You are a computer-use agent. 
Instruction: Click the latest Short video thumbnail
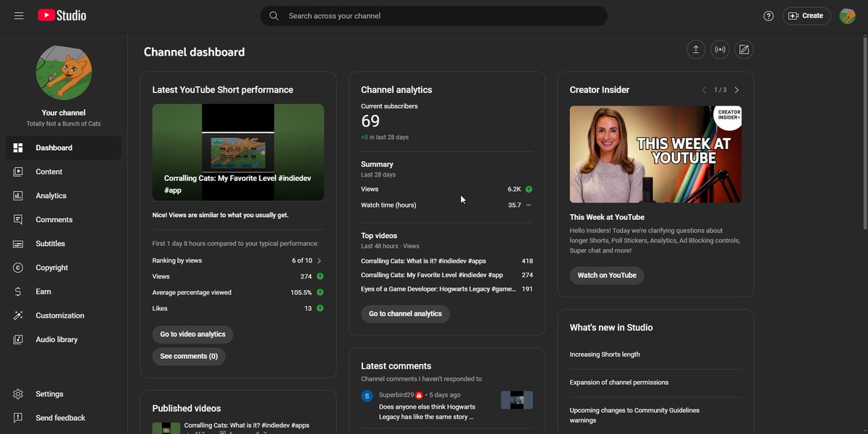pyautogui.click(x=238, y=152)
